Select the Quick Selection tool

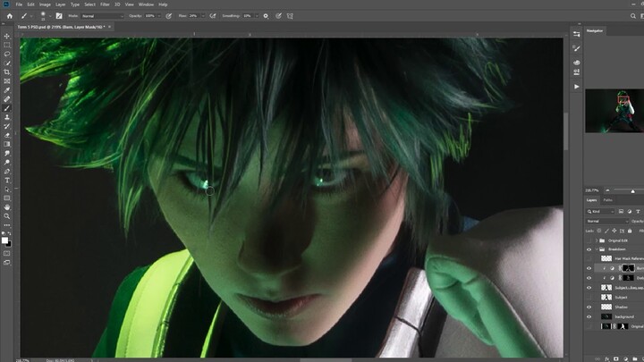tap(7, 63)
